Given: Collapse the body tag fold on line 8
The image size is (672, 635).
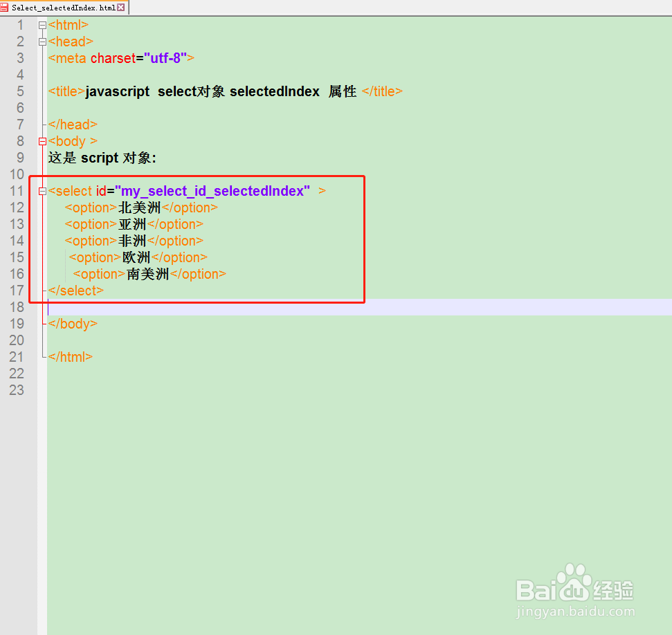Looking at the screenshot, I should [x=42, y=141].
